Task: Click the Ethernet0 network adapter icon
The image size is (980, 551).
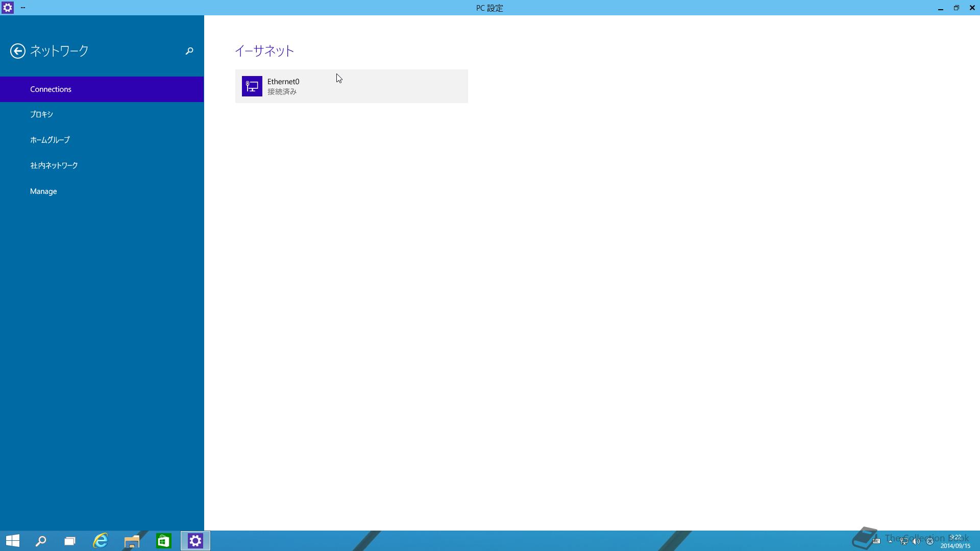Action: (x=252, y=86)
